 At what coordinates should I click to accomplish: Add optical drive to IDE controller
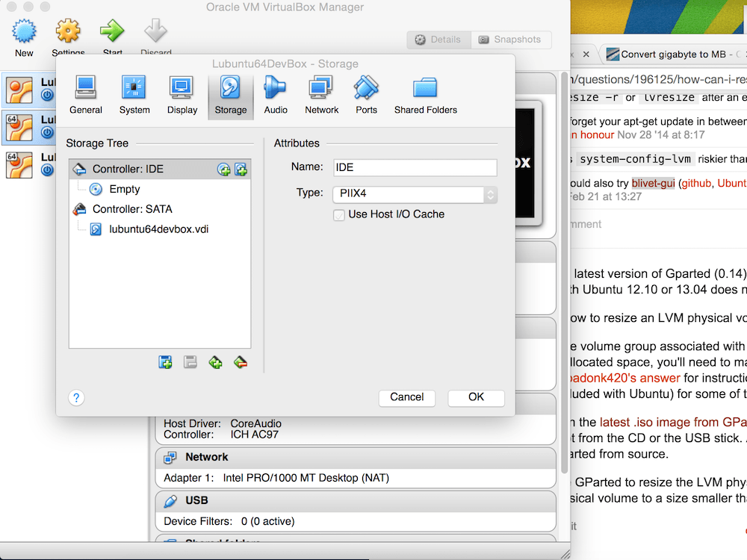click(223, 169)
